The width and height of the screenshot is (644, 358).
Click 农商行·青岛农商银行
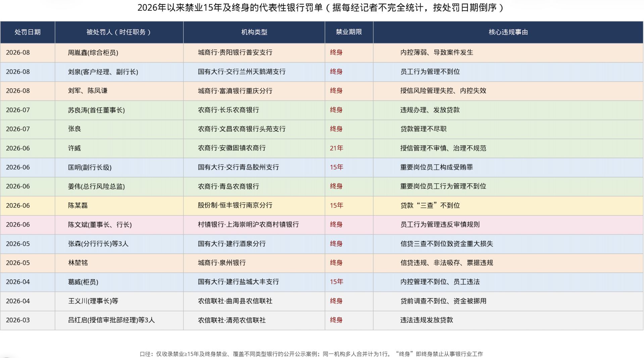coord(228,186)
